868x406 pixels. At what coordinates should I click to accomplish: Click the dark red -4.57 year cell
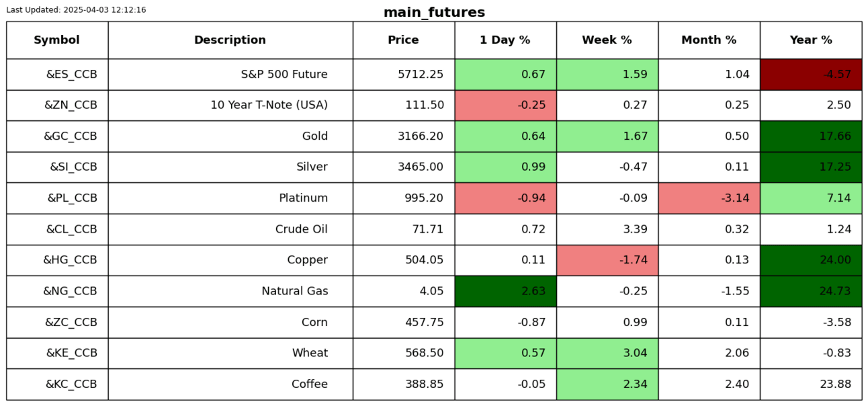(810, 75)
